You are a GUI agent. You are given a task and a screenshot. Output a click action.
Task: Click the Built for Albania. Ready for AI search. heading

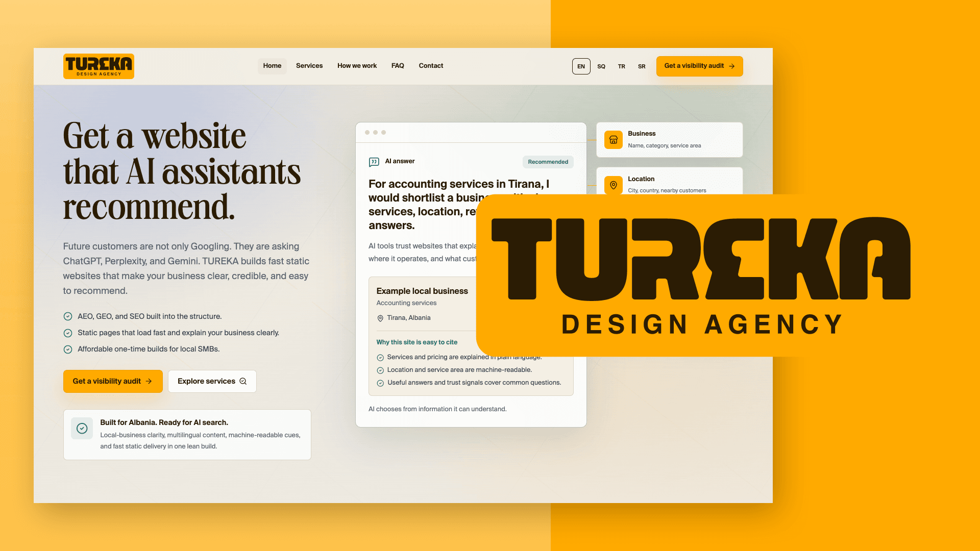pyautogui.click(x=164, y=422)
